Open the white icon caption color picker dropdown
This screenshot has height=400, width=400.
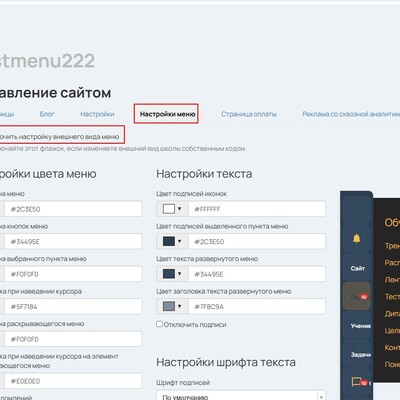coord(172,209)
